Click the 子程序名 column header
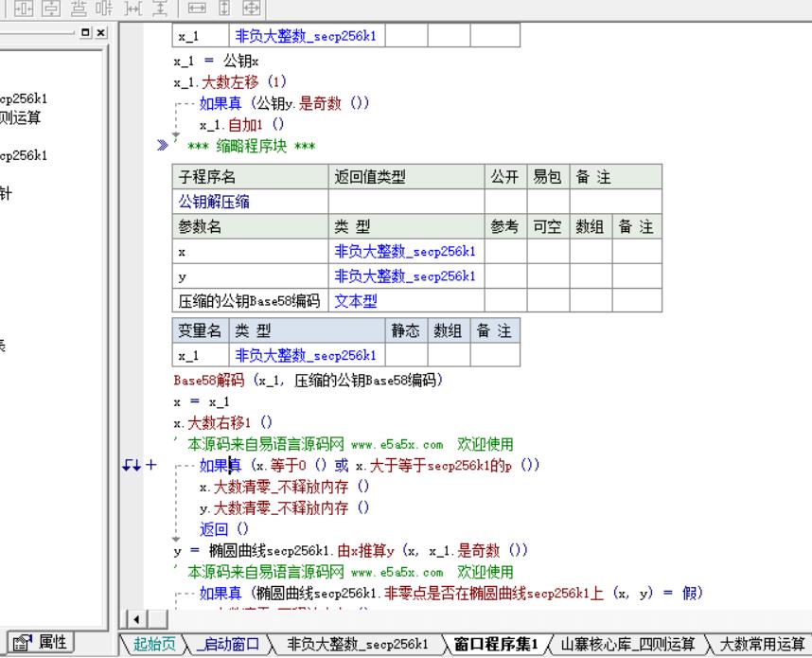 click(250, 177)
